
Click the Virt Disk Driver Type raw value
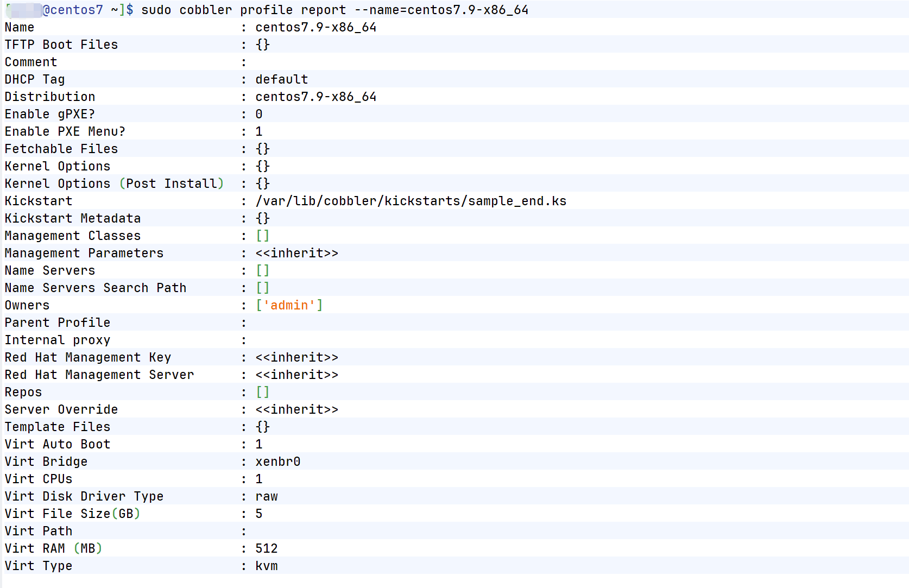pyautogui.click(x=266, y=496)
